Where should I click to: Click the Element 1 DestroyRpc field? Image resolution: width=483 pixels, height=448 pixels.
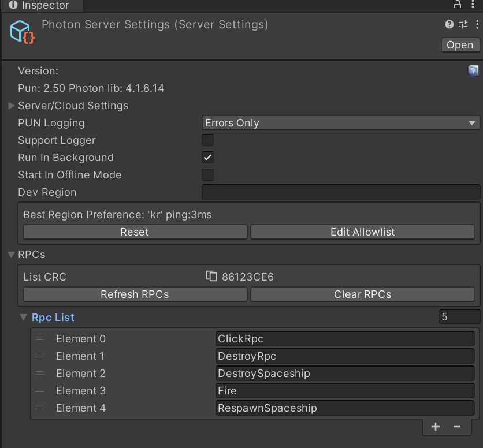pos(345,356)
